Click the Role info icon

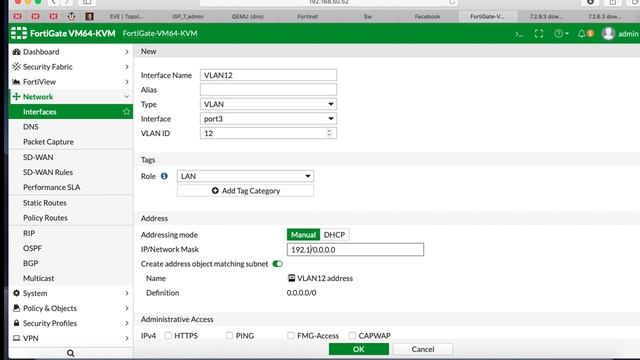164,176
